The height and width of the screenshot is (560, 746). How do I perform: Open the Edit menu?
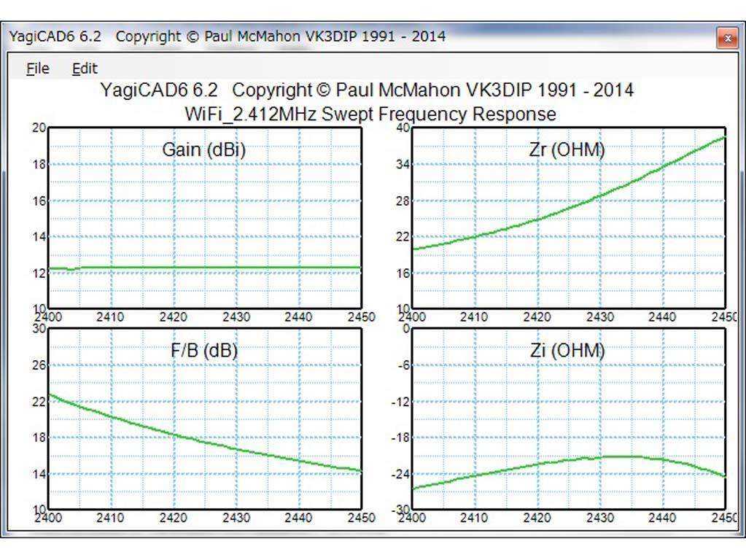pos(85,69)
